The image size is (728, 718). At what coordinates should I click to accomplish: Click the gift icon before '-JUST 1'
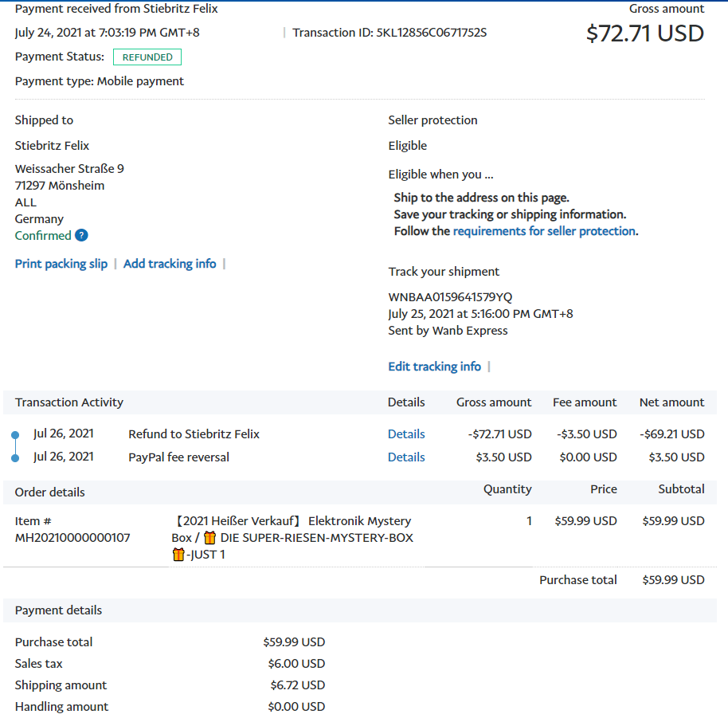pyautogui.click(x=178, y=555)
